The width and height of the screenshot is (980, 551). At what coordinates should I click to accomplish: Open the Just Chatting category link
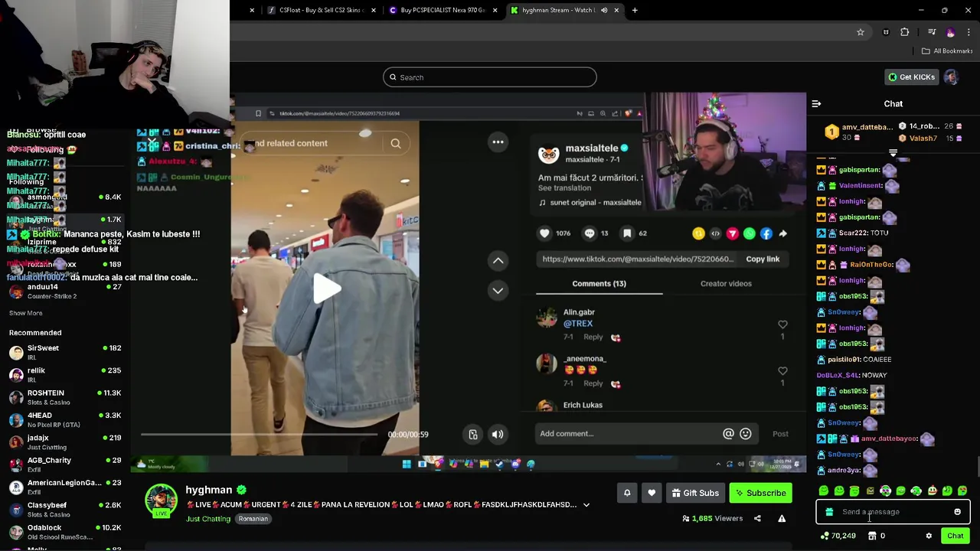[x=208, y=519]
